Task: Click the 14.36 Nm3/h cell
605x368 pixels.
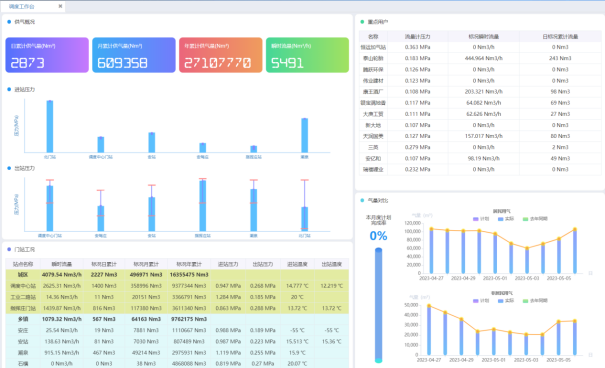Action: [62, 297]
